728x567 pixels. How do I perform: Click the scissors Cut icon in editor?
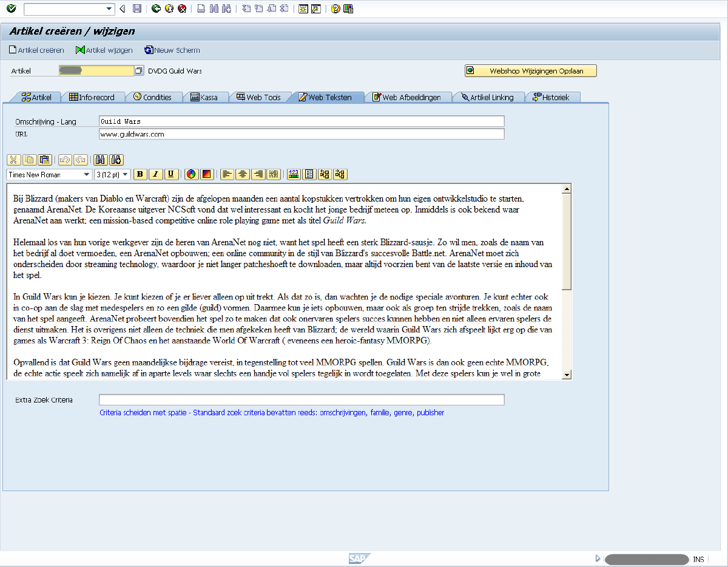13,160
